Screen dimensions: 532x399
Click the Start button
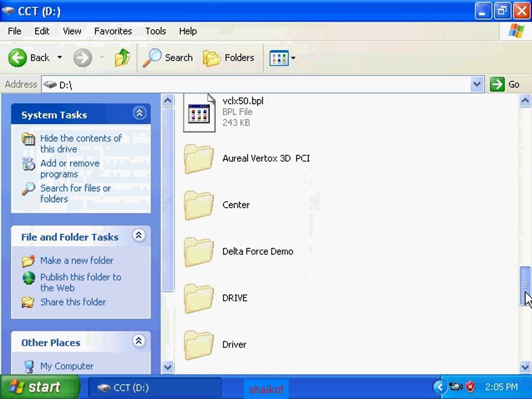[40, 387]
